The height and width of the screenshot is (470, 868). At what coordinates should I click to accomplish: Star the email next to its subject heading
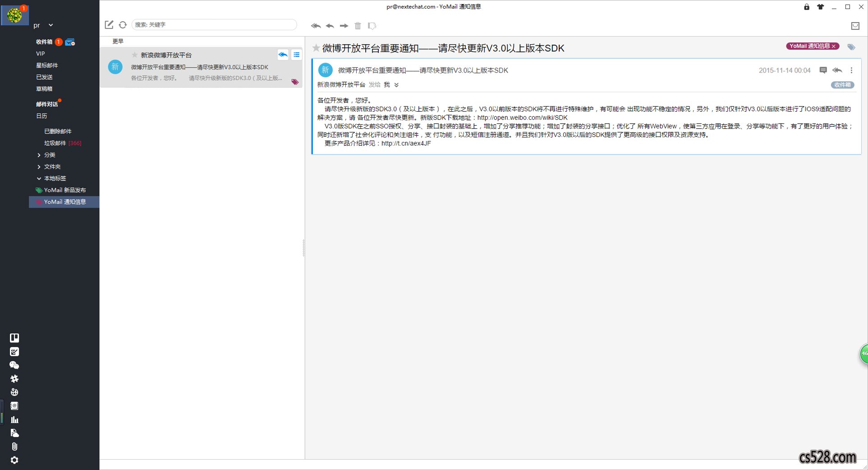316,48
